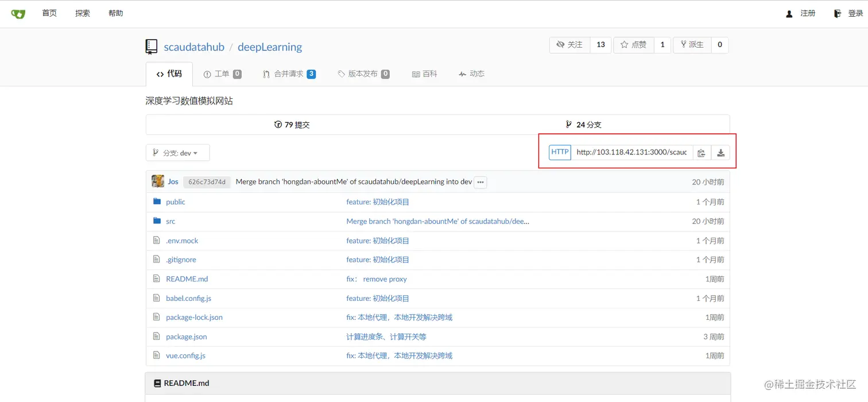Click the download repository icon
The width and height of the screenshot is (868, 402).
tap(720, 152)
